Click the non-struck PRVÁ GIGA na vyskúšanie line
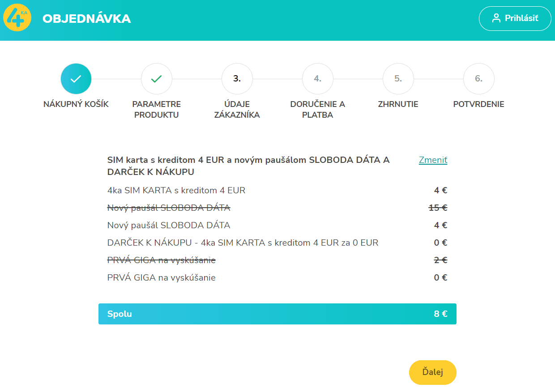 (162, 277)
